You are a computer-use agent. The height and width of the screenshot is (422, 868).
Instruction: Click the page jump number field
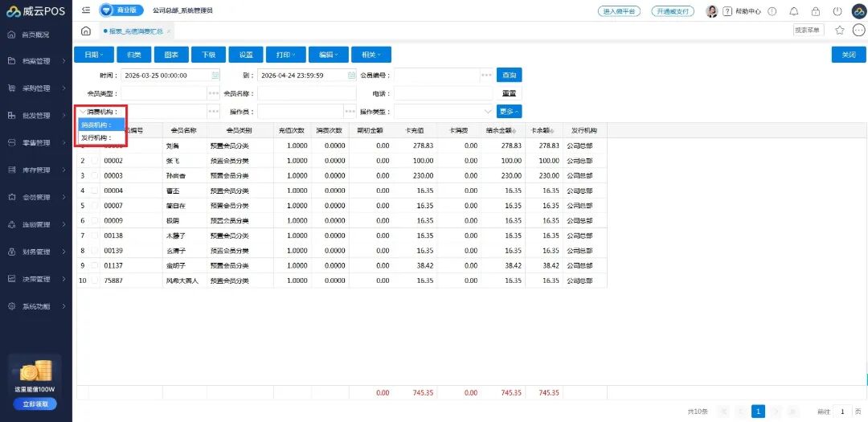click(842, 412)
